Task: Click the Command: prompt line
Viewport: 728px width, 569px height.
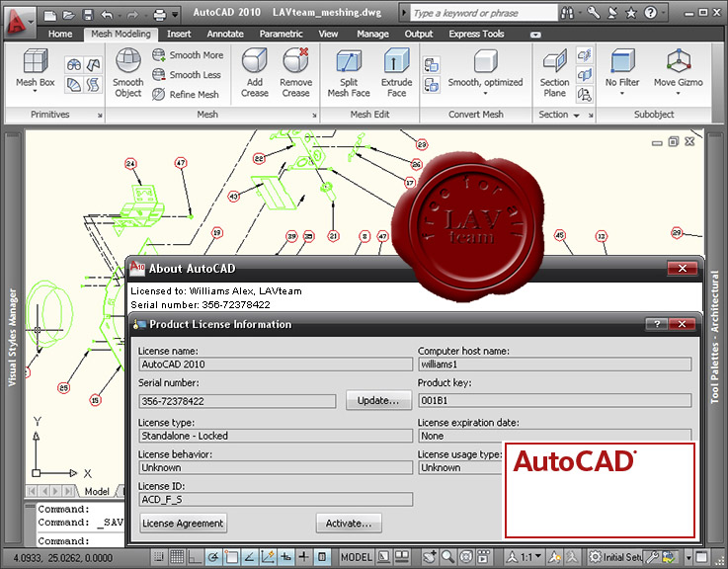Action: tap(81, 540)
